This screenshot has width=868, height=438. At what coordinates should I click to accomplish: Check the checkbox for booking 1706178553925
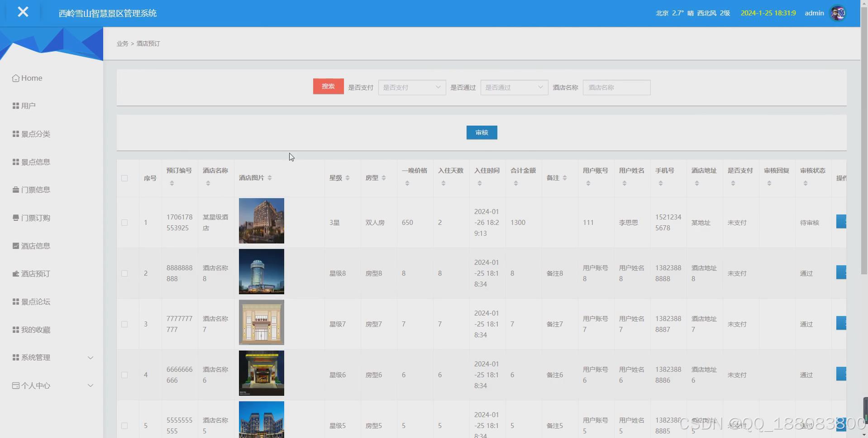click(124, 222)
